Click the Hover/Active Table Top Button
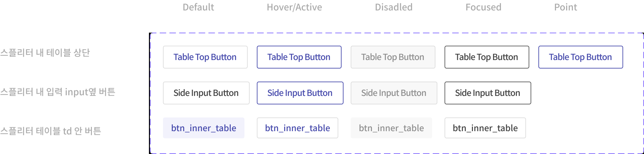 tap(299, 57)
